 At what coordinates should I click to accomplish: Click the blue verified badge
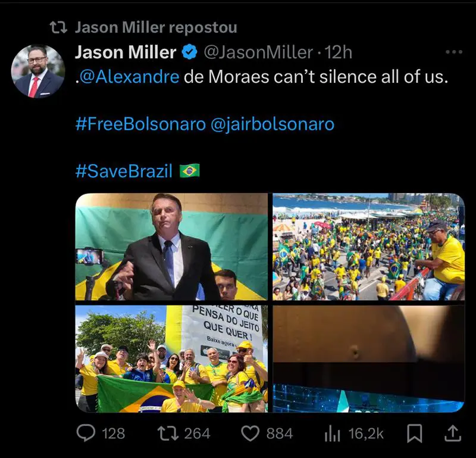point(189,52)
